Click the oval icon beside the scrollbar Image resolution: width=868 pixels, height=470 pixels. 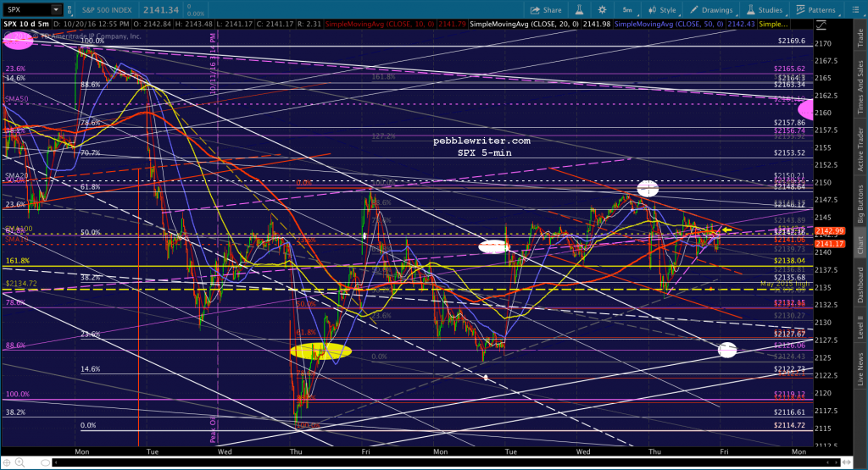pyautogui.click(x=46, y=462)
